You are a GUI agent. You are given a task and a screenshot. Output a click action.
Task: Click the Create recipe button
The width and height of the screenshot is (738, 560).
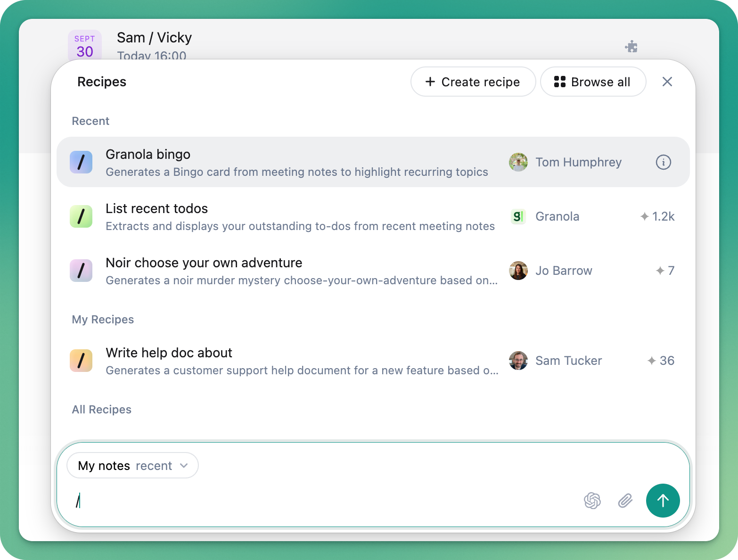pyautogui.click(x=473, y=82)
